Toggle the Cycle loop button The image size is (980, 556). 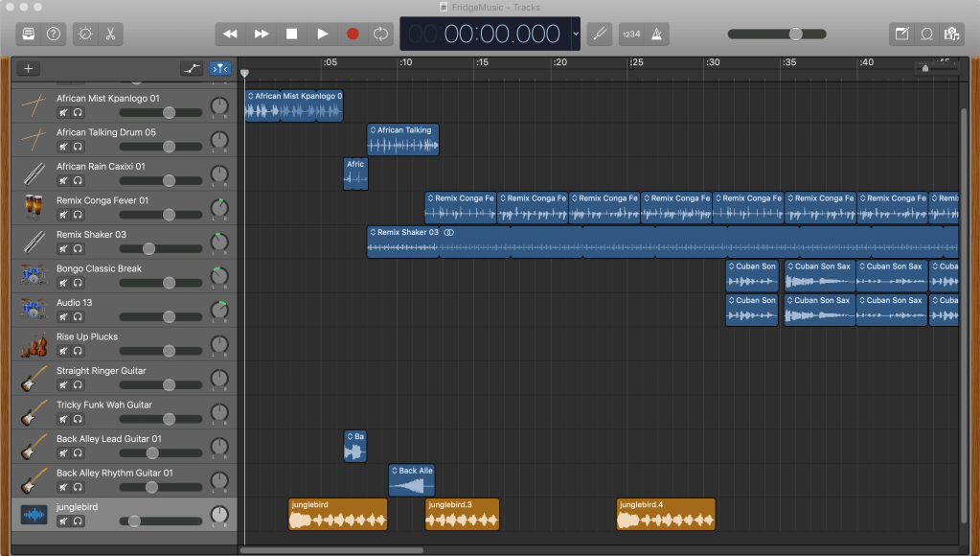point(380,34)
